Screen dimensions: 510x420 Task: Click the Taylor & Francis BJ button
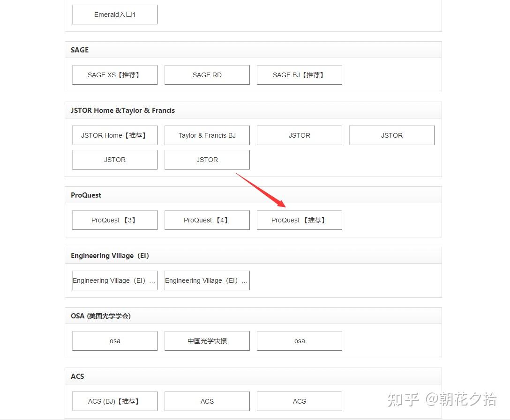207,135
